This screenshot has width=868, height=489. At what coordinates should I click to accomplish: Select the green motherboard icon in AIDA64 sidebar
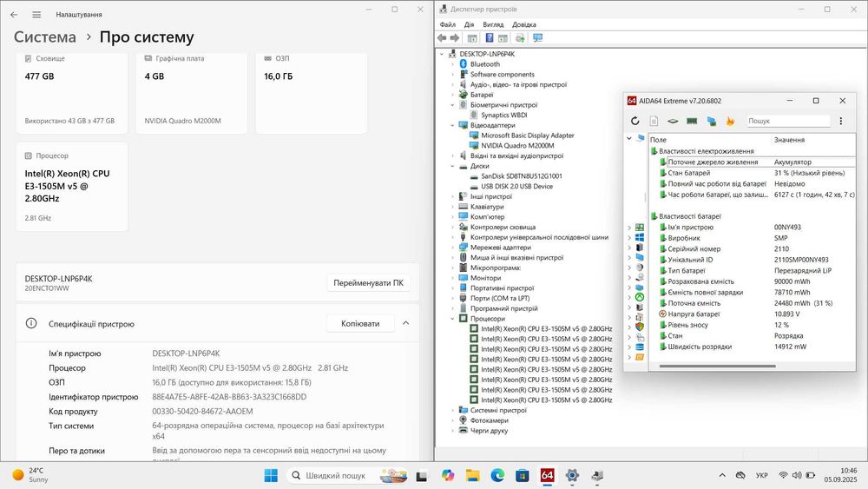click(x=640, y=227)
